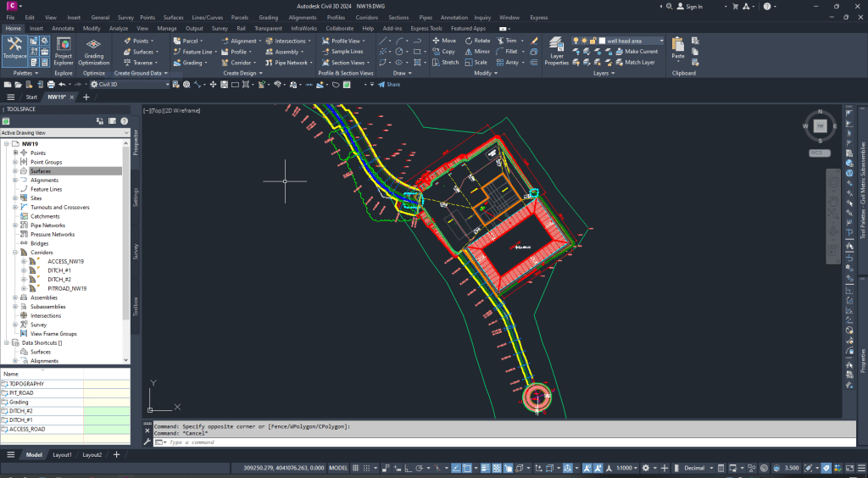Toggle grid display in status bar
This screenshot has height=478, width=868.
(x=357, y=468)
